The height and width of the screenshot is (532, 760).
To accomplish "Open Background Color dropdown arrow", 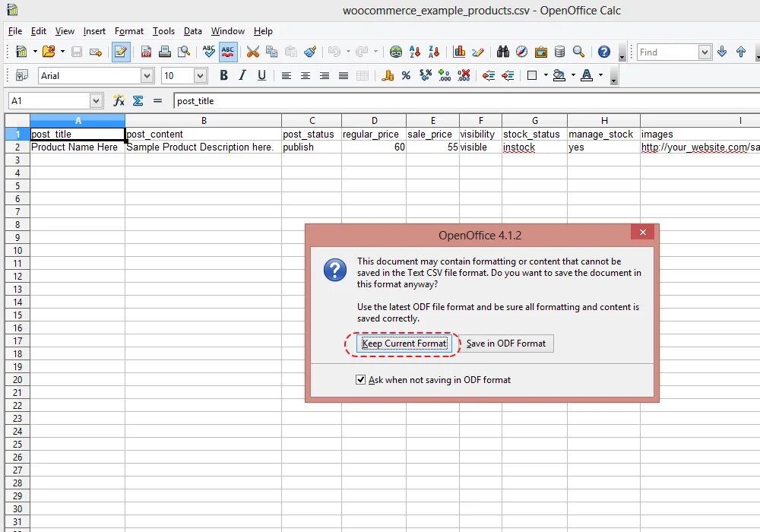I will 573,75.
